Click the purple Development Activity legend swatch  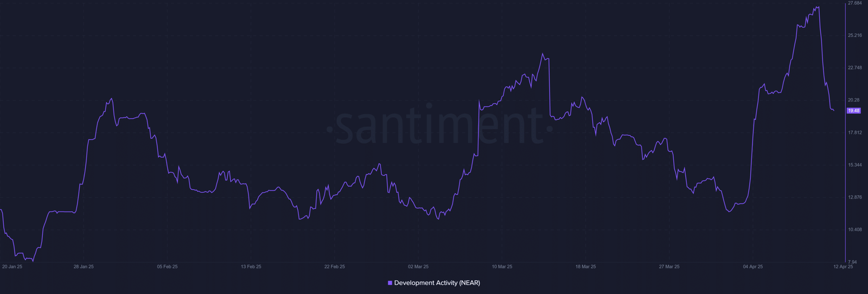click(390, 283)
